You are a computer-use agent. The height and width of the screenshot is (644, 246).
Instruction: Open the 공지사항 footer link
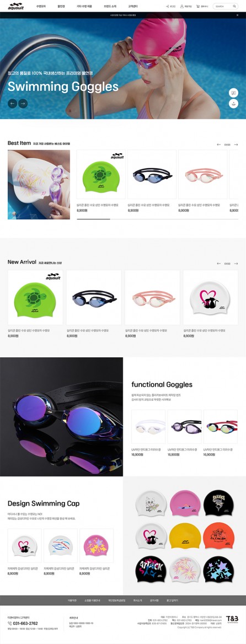(154, 600)
